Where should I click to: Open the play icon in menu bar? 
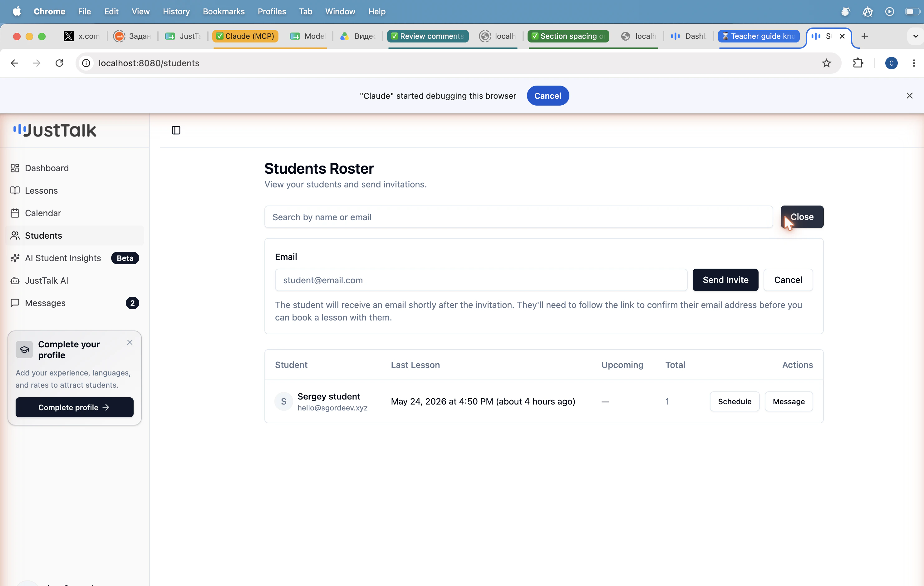point(889,12)
